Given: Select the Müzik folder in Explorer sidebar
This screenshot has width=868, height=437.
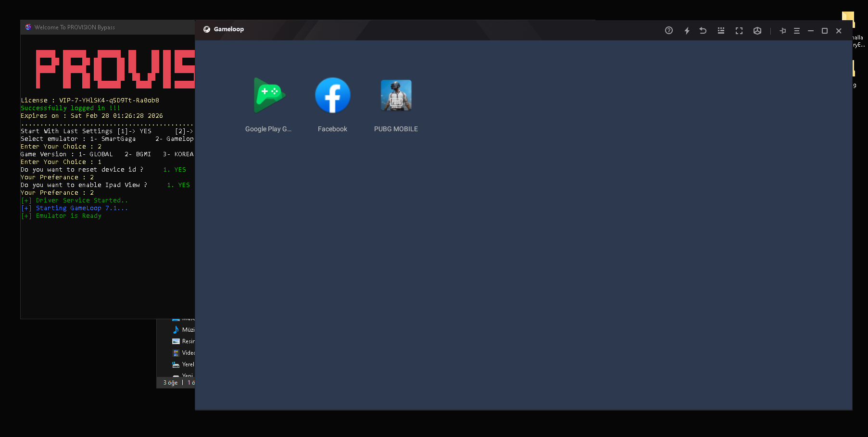Looking at the screenshot, I should [x=184, y=330].
